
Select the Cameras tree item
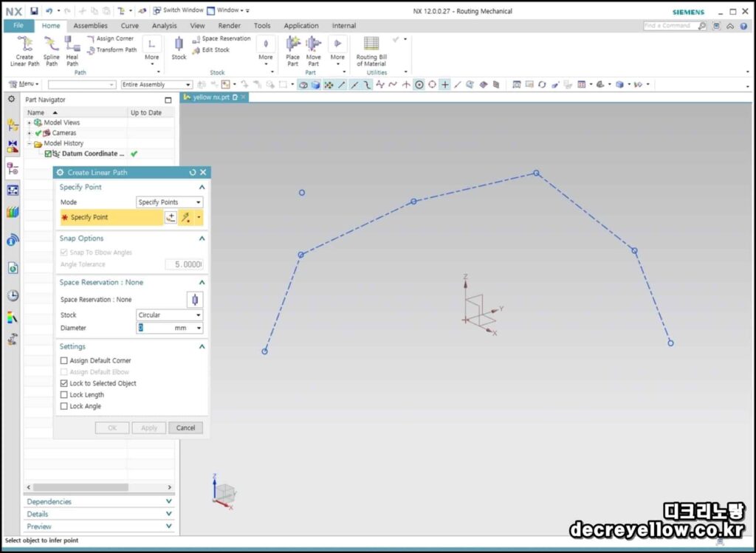(x=64, y=133)
